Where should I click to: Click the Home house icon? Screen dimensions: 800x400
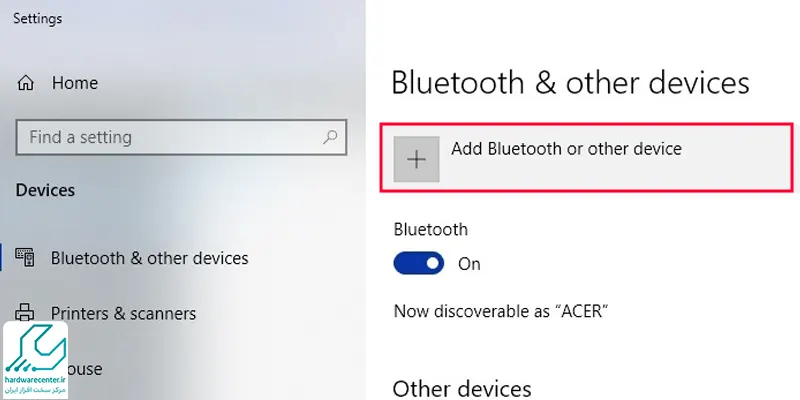26,83
